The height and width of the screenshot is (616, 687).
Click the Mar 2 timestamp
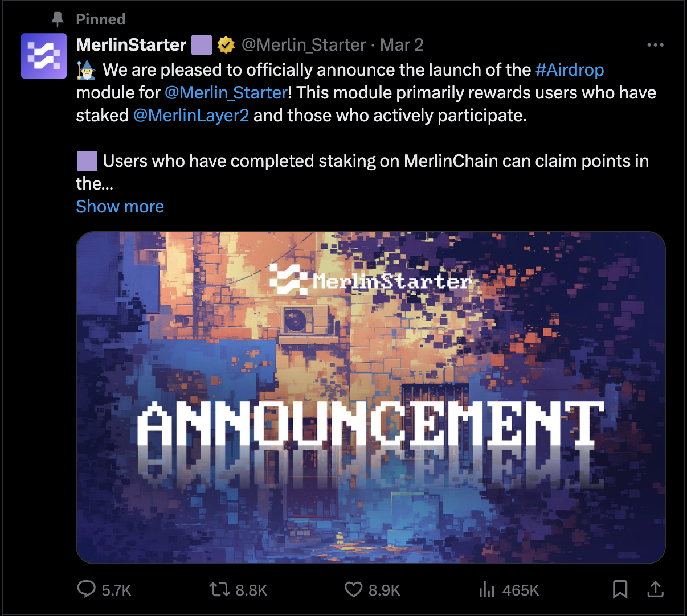pyautogui.click(x=402, y=44)
